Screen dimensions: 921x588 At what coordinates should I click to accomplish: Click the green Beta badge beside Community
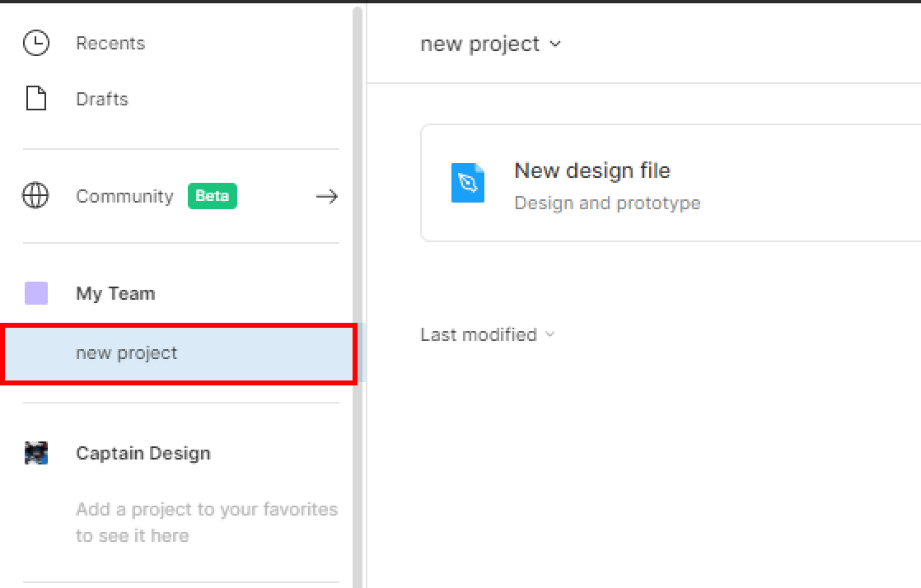212,196
